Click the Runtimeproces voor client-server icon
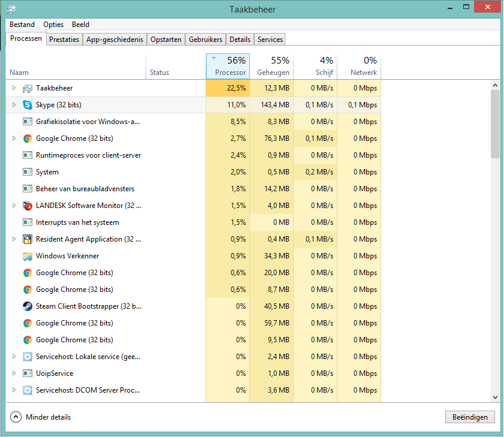504x437 pixels. click(x=28, y=155)
